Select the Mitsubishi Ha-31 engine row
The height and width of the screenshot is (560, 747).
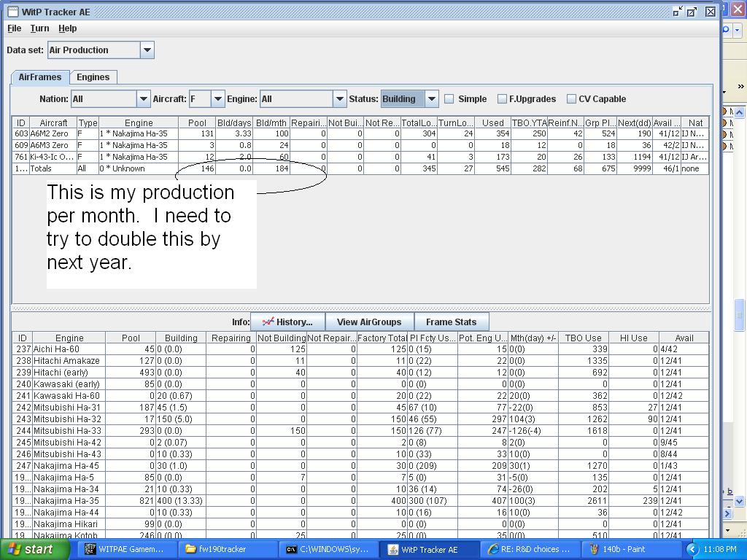360,407
